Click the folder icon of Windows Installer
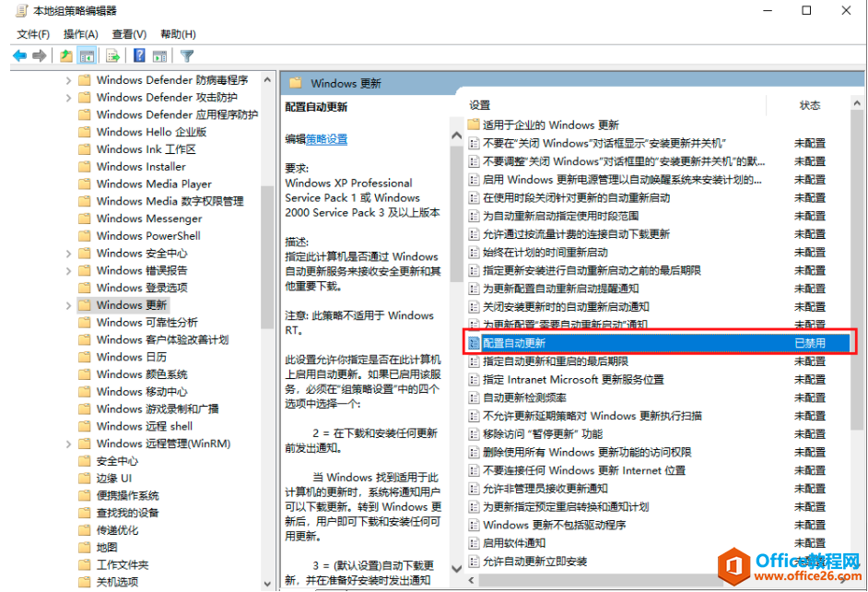Viewport: 868px width, 592px height. tap(84, 167)
